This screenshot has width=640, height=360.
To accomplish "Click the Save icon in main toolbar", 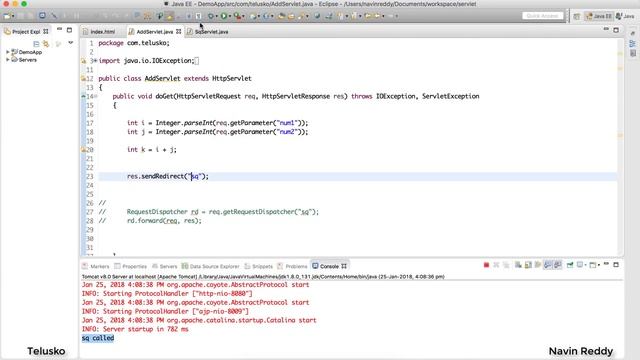I will [20, 16].
